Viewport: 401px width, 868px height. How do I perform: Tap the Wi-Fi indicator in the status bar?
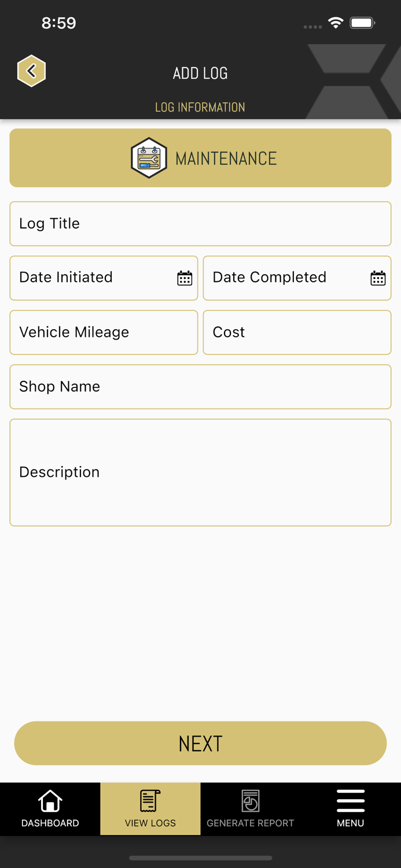336,23
